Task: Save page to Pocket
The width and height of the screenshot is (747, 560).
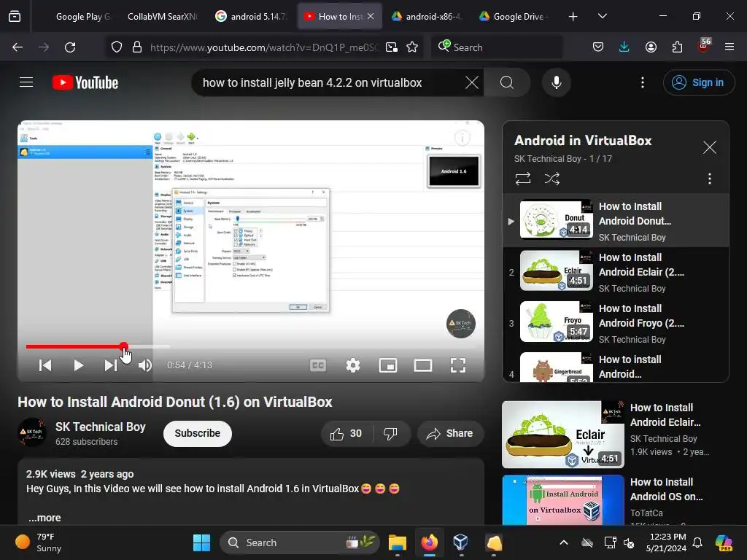Action: click(598, 47)
